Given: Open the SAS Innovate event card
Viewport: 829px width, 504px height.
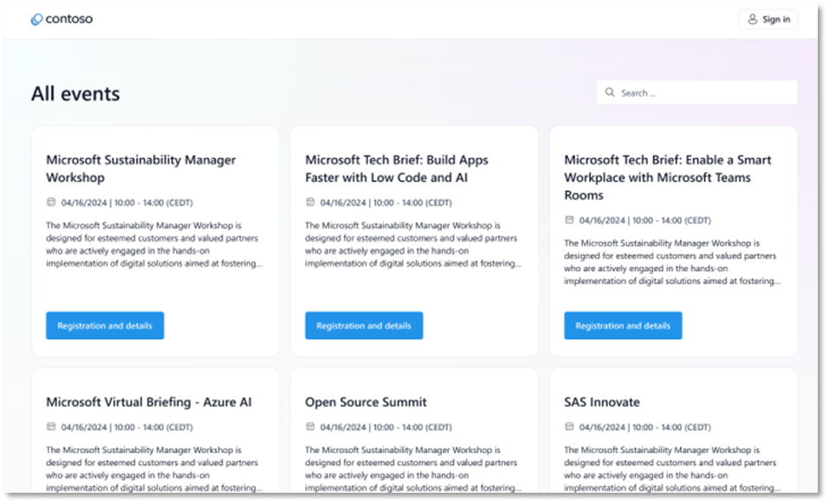Looking at the screenshot, I should [602, 402].
